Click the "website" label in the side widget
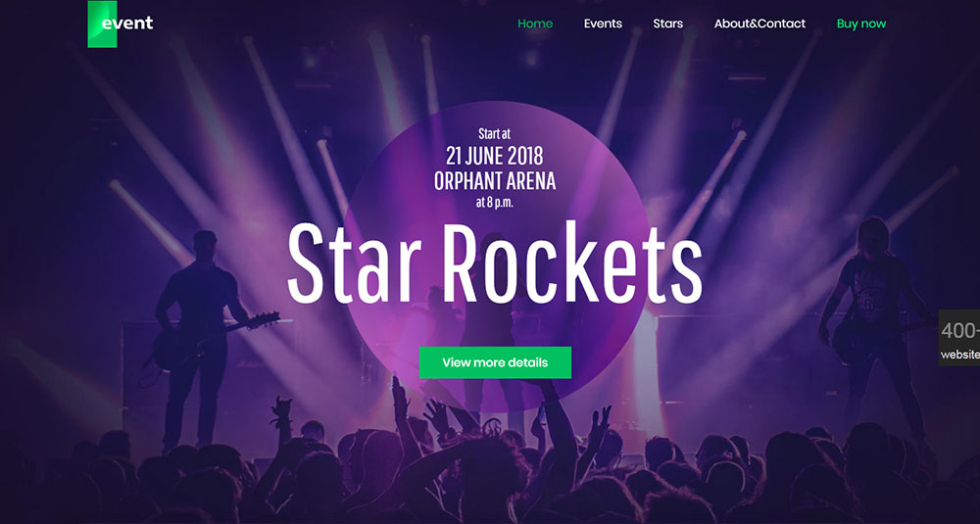The image size is (980, 524). pos(960,355)
